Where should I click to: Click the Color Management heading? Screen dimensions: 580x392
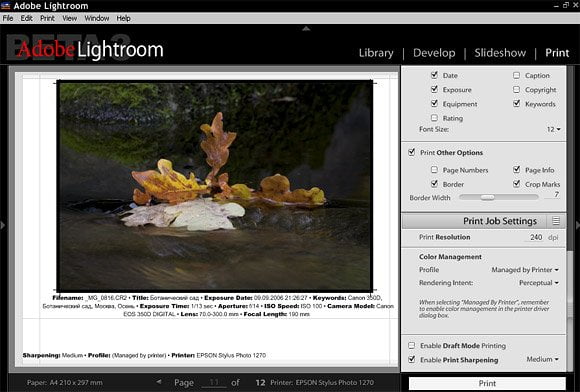(450, 257)
